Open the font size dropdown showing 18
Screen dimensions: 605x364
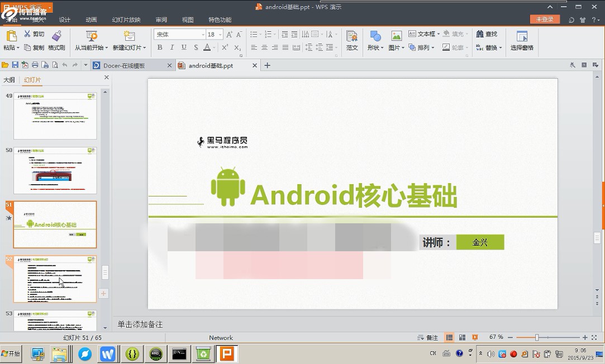coord(220,34)
